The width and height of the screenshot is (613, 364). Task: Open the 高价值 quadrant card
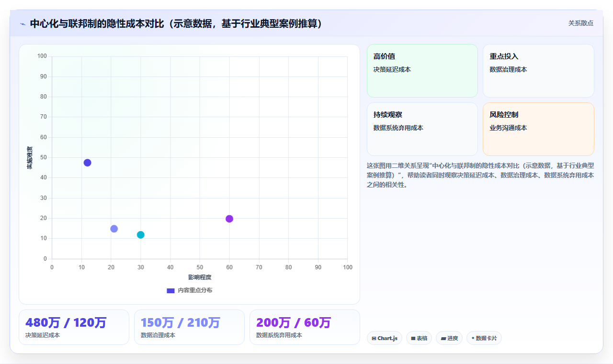[x=422, y=71]
